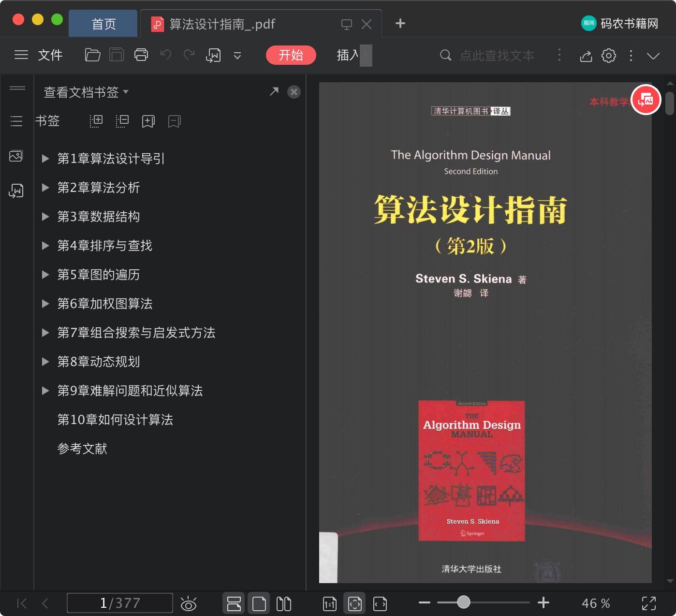Toggle single page view
Viewport: 676px width, 616px height.
259,603
